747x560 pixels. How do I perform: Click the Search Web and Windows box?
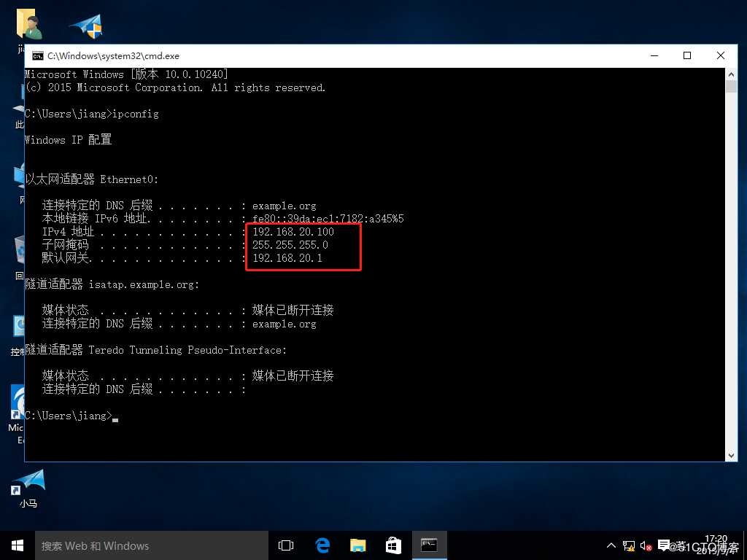pos(152,545)
